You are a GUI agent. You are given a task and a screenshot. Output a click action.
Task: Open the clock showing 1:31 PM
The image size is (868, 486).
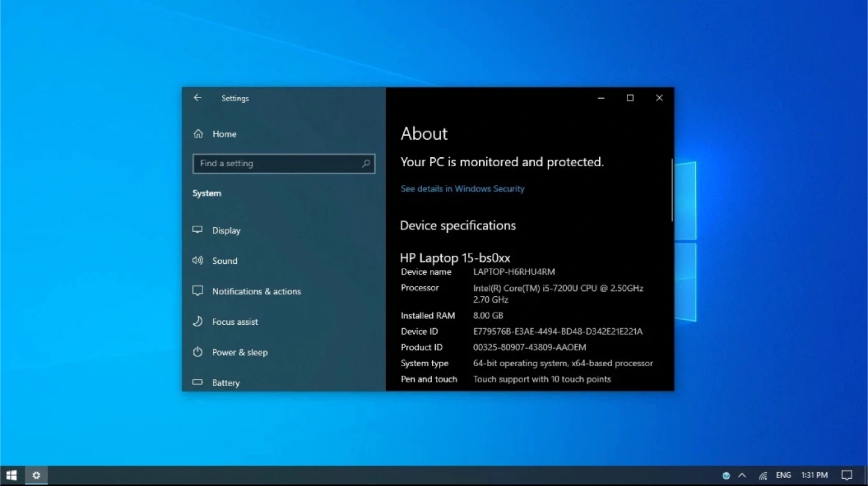pos(814,475)
